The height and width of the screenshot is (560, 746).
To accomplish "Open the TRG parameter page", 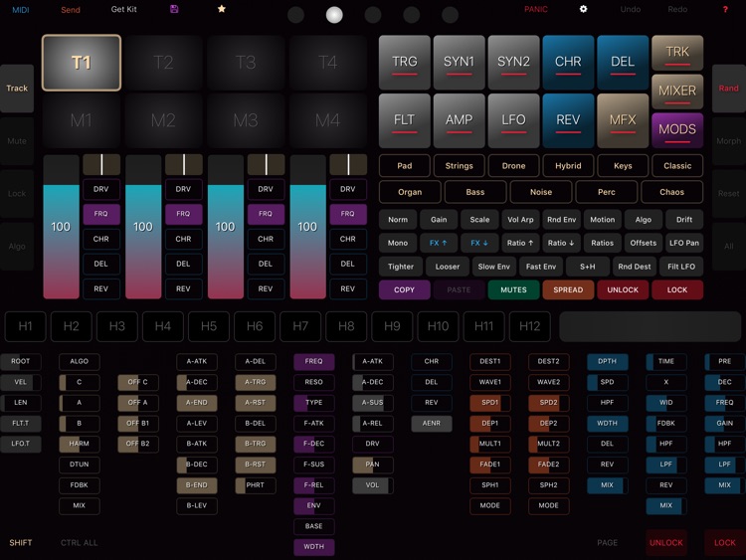I will click(405, 63).
